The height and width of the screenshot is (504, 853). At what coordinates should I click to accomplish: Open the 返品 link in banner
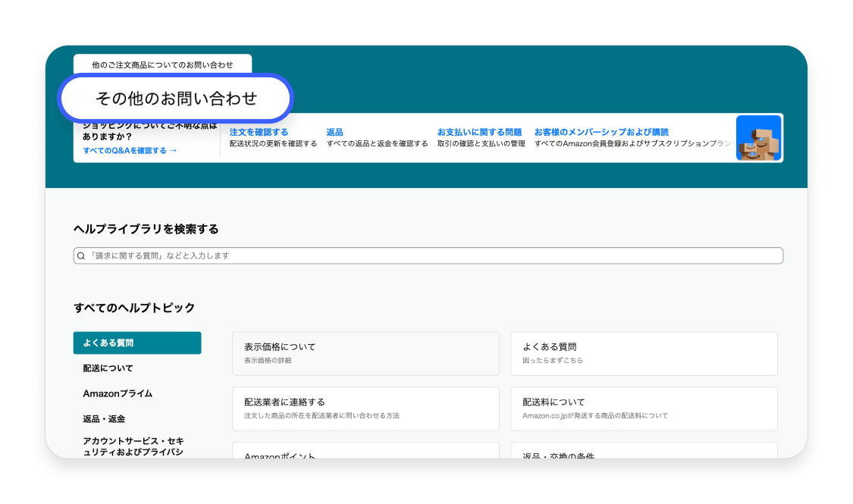(334, 132)
